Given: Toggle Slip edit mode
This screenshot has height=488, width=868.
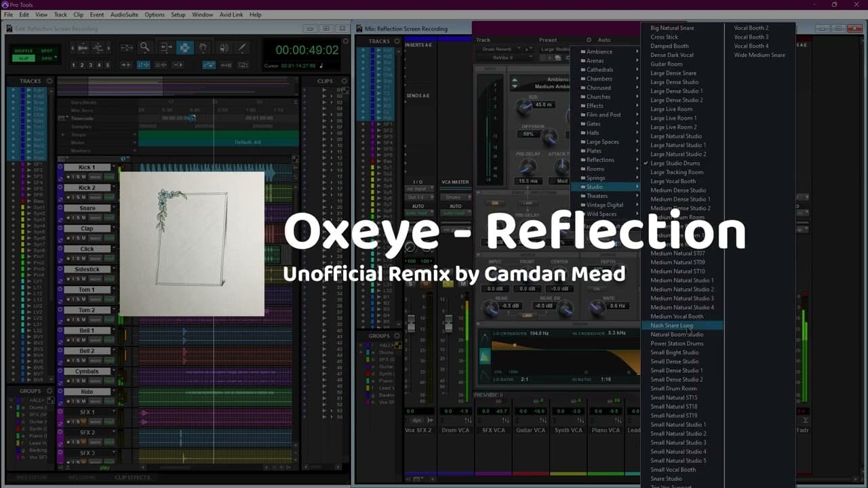Looking at the screenshot, I should (24, 58).
